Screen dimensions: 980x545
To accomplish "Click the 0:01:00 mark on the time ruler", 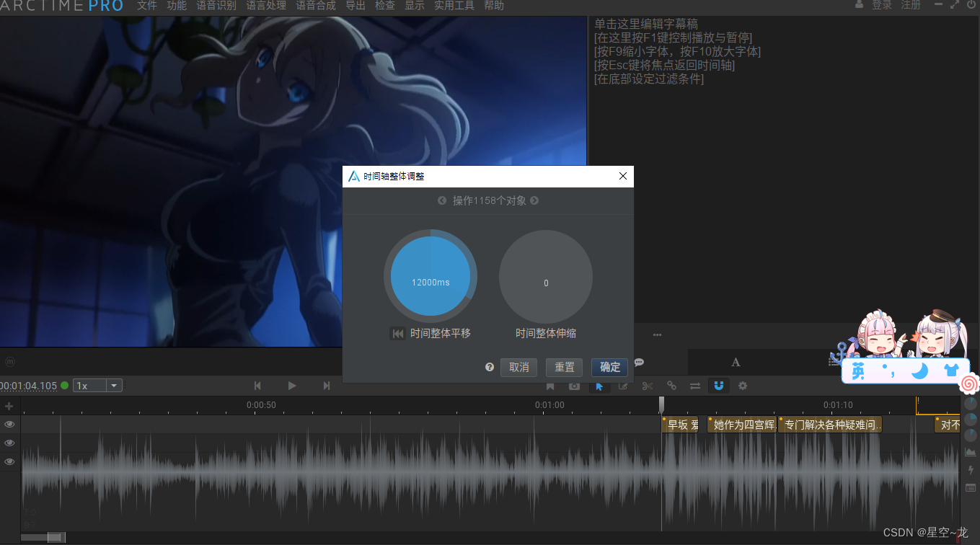I will pos(549,405).
